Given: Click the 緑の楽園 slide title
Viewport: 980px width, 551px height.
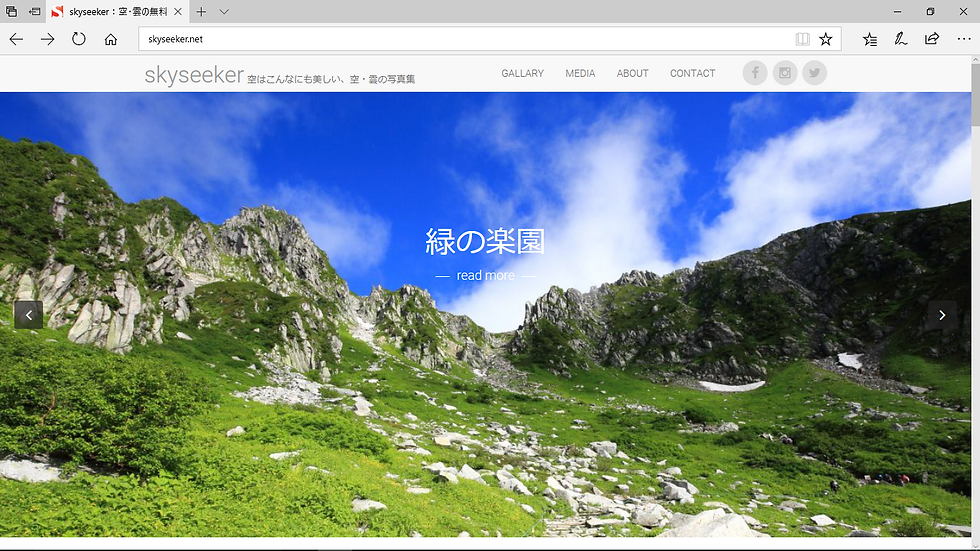Looking at the screenshot, I should pos(485,241).
